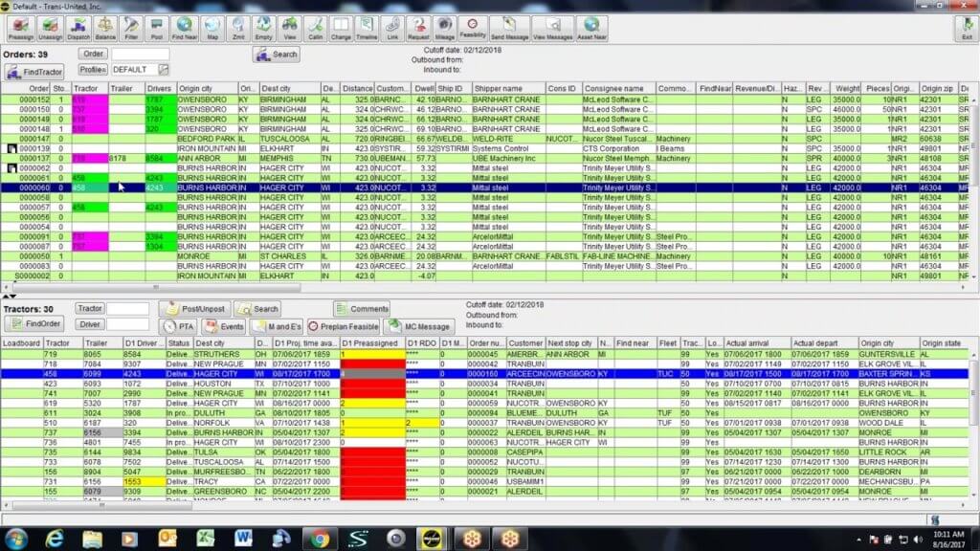The height and width of the screenshot is (551, 980).
Task: Click the View tractor icon
Action: point(289,29)
